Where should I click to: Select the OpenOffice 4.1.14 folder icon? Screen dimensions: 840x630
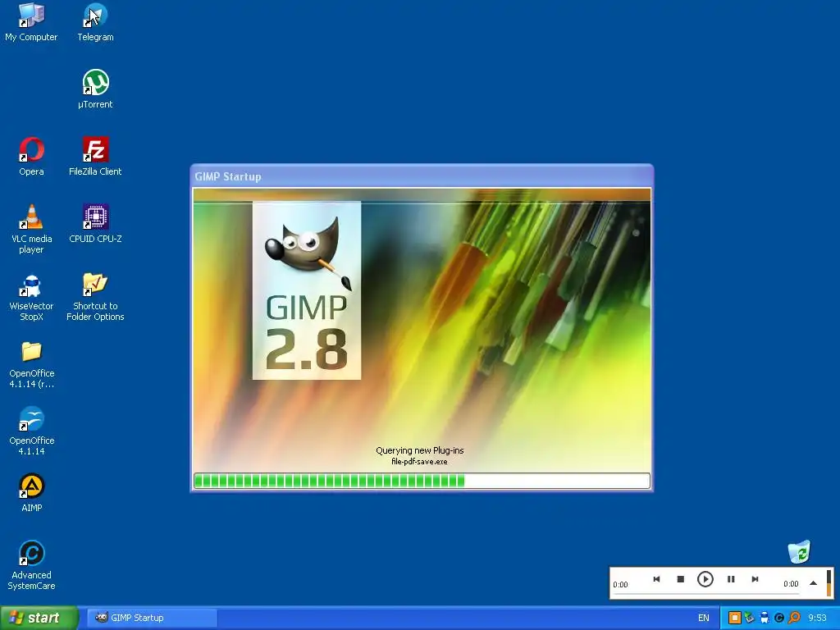point(31,364)
